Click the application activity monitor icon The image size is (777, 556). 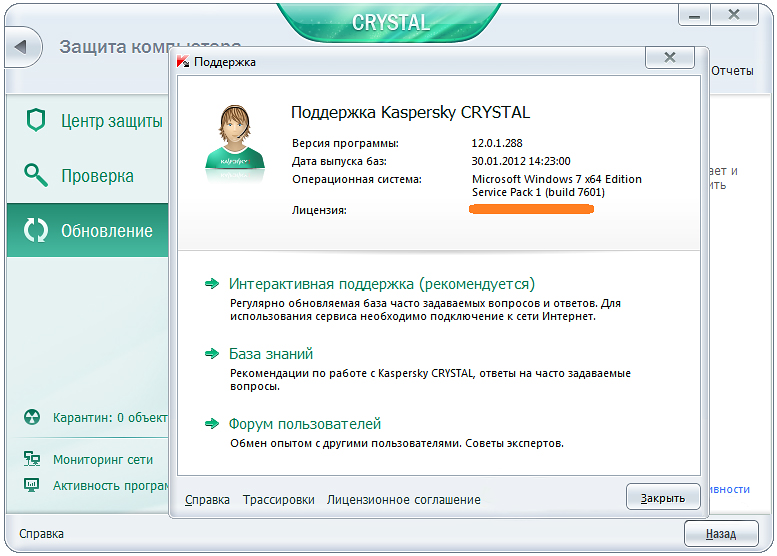click(x=32, y=485)
